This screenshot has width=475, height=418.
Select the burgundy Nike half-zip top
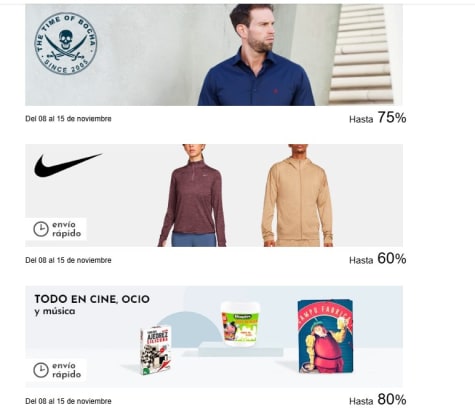192,195
